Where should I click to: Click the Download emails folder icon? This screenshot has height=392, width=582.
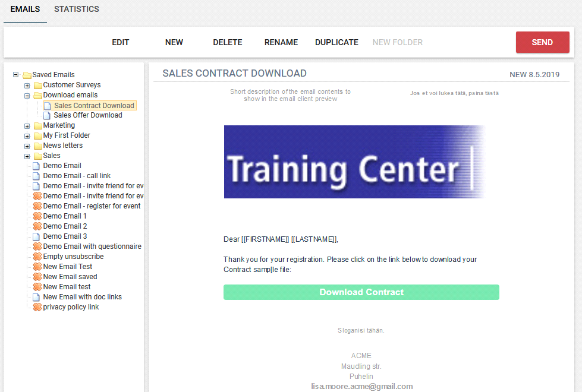tap(38, 95)
